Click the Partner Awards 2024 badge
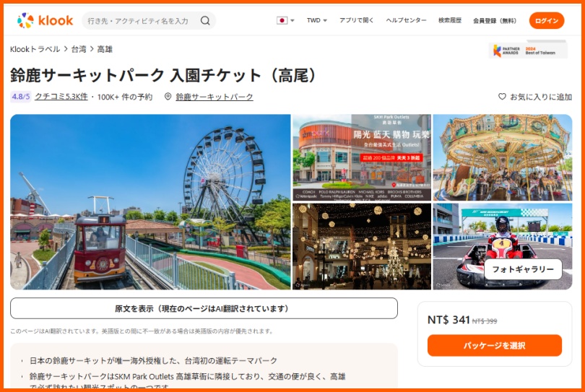The width and height of the screenshot is (585, 392). pyautogui.click(x=528, y=51)
